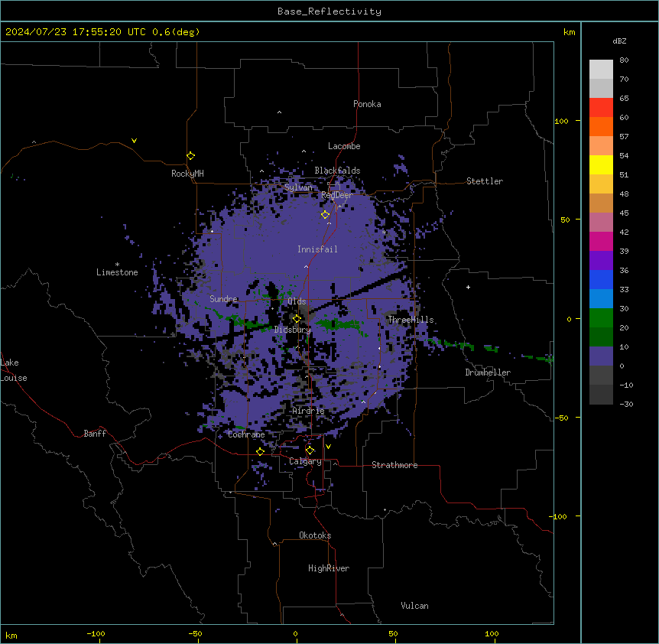Select the slate purple swatch between 10 and 0
659x644 pixels.
(601, 356)
